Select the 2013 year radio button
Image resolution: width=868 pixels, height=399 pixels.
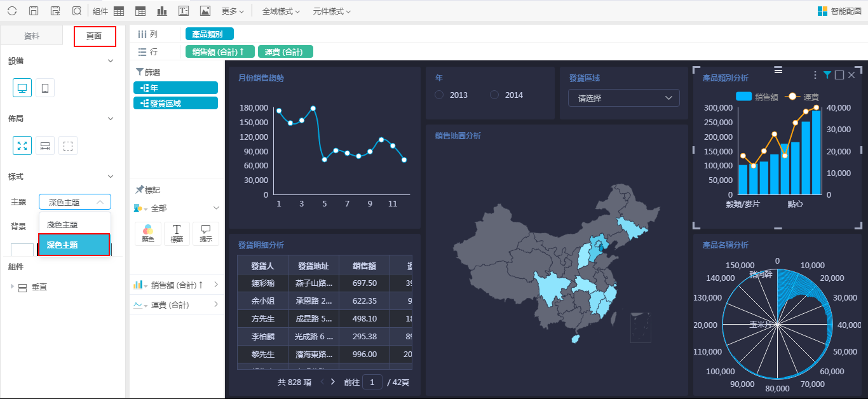click(440, 95)
